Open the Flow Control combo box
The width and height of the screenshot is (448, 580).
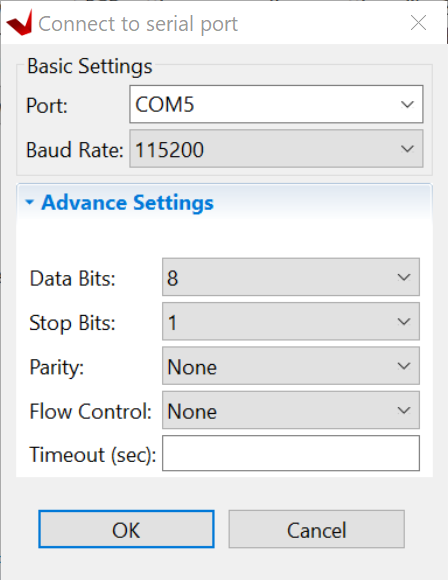coord(291,410)
